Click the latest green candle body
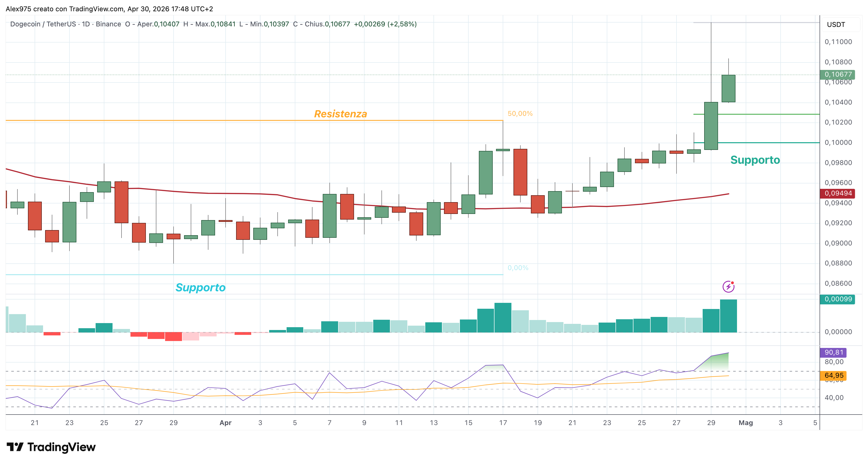 coord(728,89)
